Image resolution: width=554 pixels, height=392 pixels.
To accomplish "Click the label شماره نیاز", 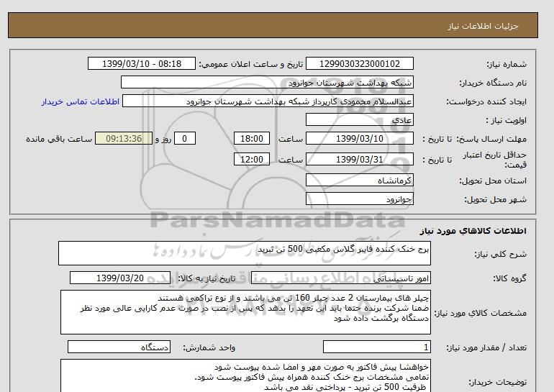I will (x=507, y=64).
